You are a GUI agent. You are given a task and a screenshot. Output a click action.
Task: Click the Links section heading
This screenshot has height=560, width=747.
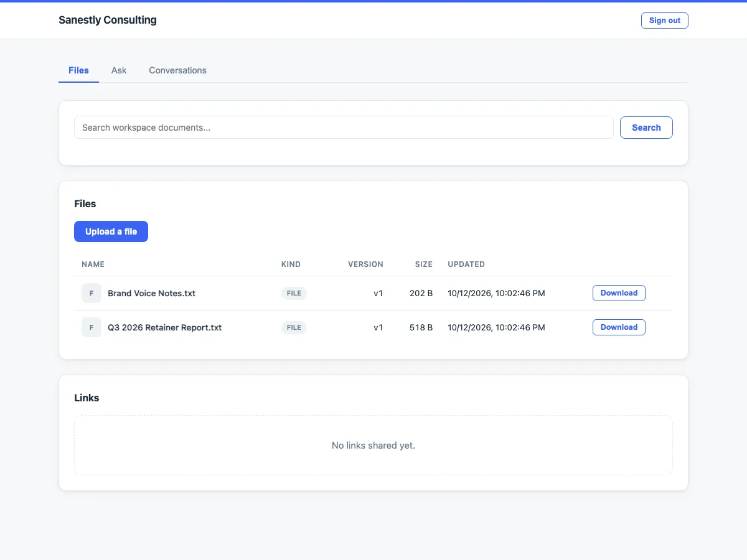click(87, 398)
